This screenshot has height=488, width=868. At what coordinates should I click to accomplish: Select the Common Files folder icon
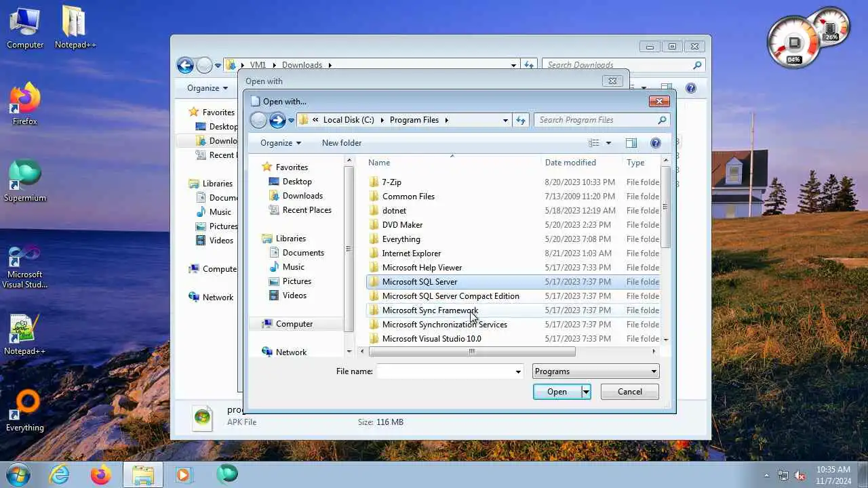pyautogui.click(x=374, y=197)
